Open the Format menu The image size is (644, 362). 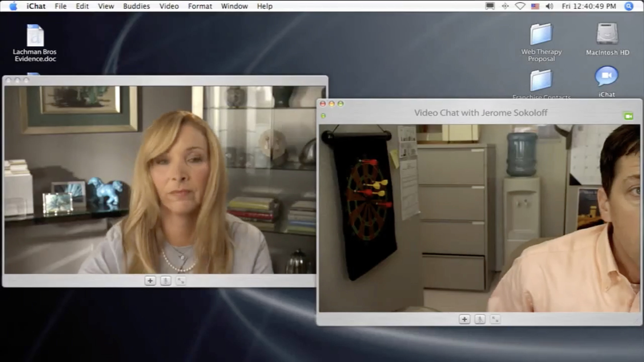200,6
